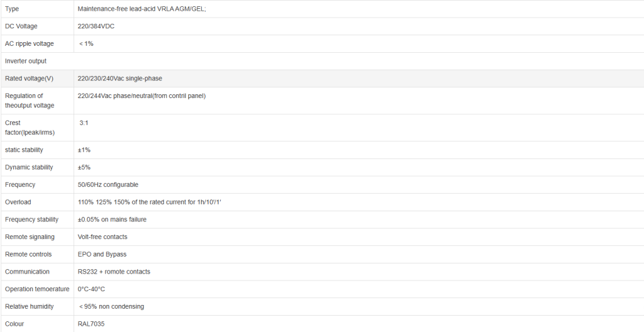Click the 'RS232 + romote contacts' value

(x=114, y=272)
